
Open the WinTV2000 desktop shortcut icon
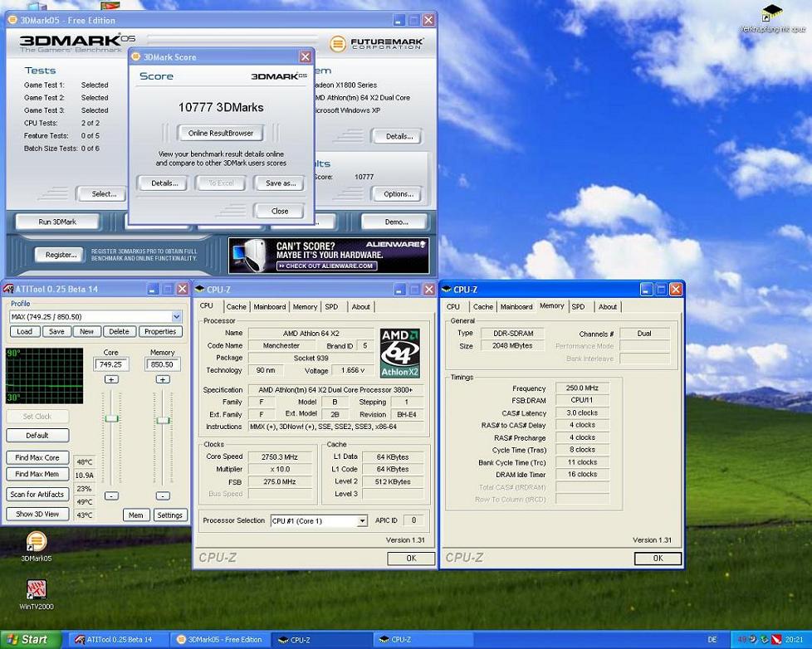[x=37, y=590]
